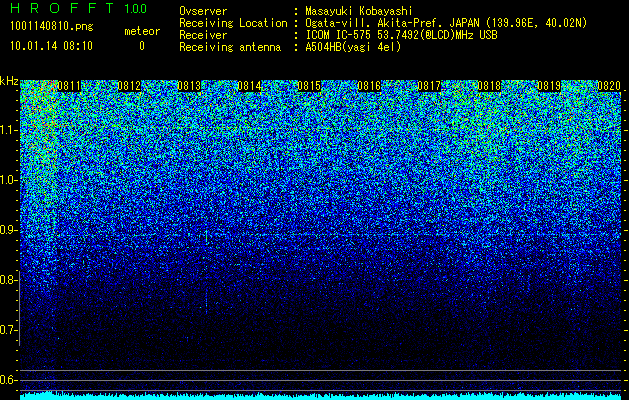
Task: Click the vertical meteor echo trace below the 0813 marker
Action: [207, 237]
